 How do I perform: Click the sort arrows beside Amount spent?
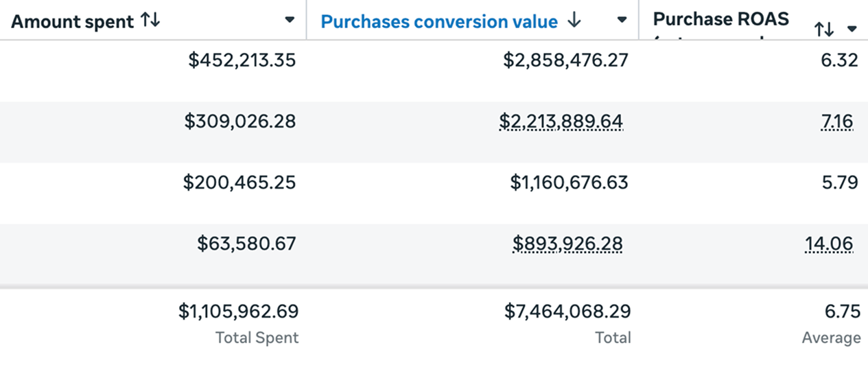[x=150, y=21]
